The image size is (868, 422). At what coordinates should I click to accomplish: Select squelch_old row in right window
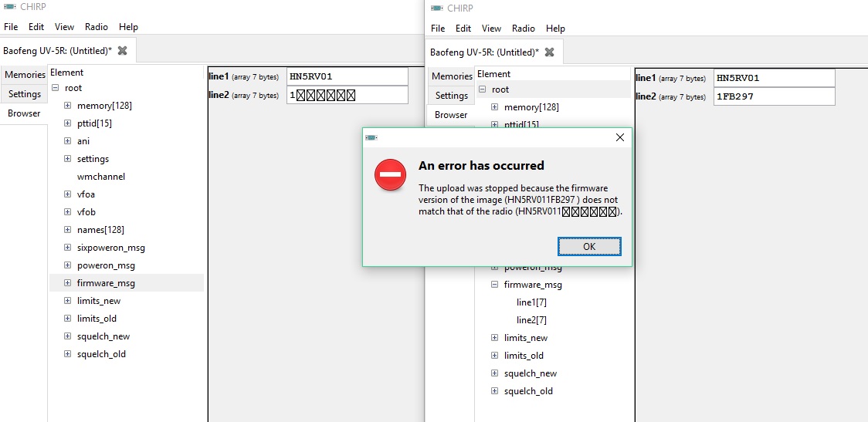point(554,391)
